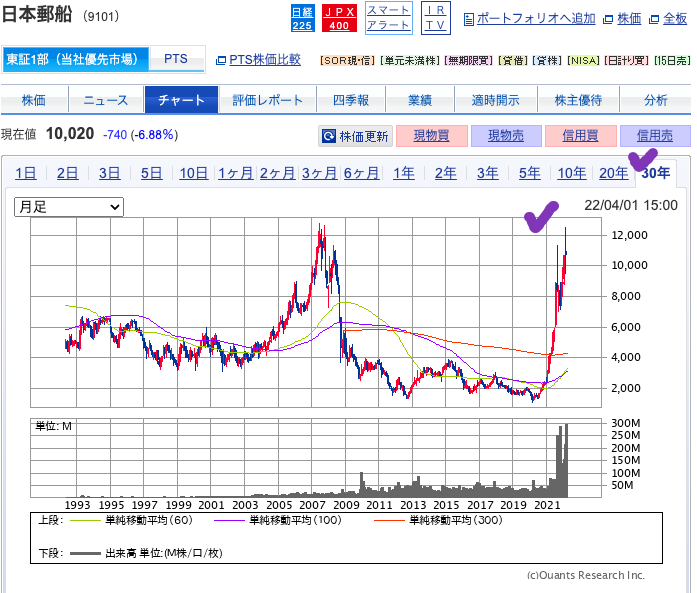The width and height of the screenshot is (697, 593).
Task: Open the IR TV icon
Action: (x=436, y=18)
